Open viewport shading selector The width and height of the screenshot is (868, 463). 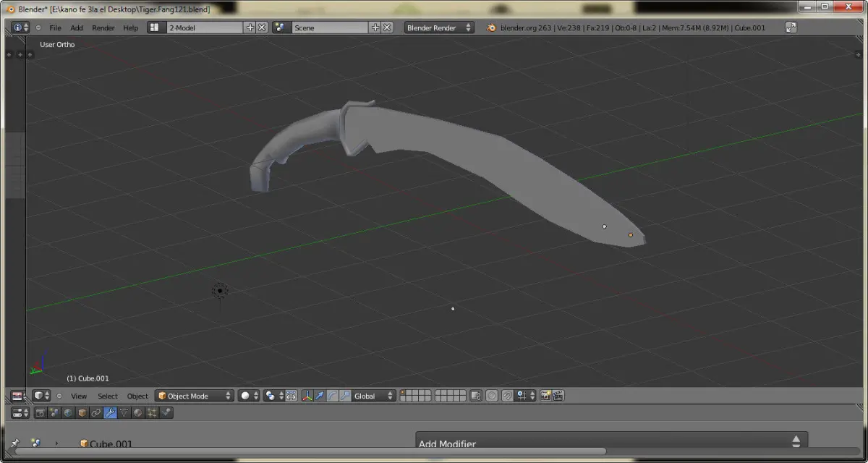click(x=249, y=396)
